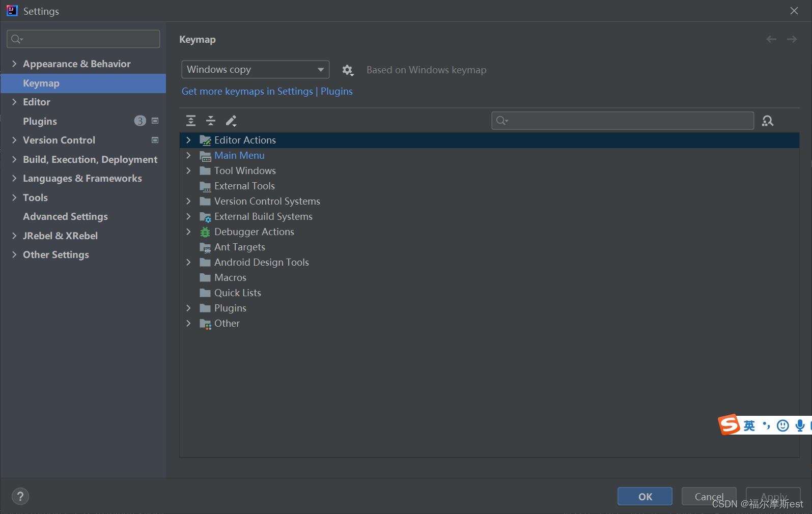This screenshot has height=514, width=812.
Task: Click the Collapse All toolbar icon
Action: coord(211,121)
